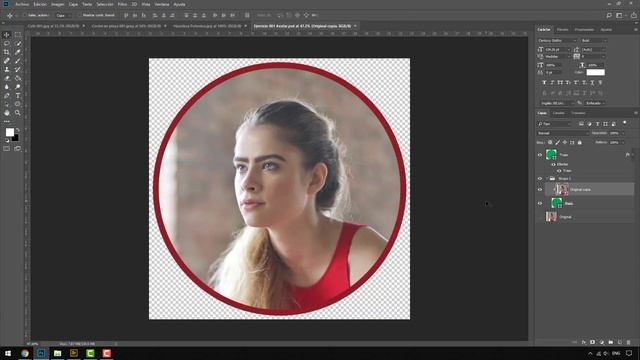Select the Brush tool

18,61
